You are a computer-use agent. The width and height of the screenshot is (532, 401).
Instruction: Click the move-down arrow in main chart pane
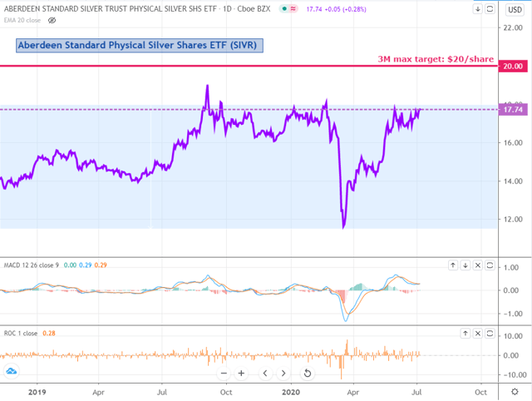click(478, 9)
